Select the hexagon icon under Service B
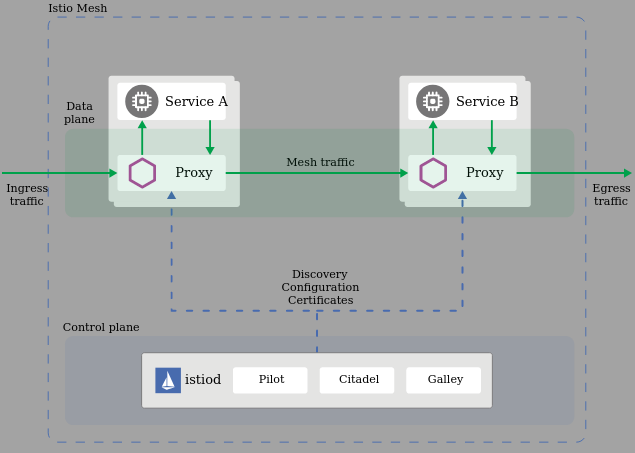This screenshot has width=635, height=453. [x=433, y=173]
